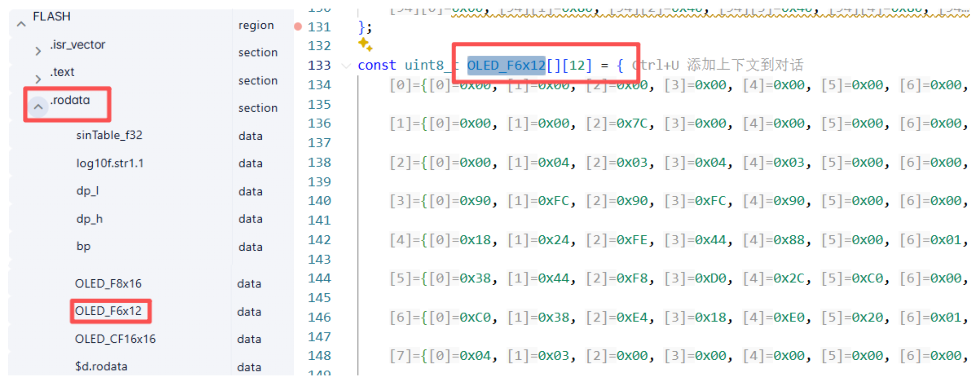
Task: Select the $d.rodata entry
Action: click(101, 367)
